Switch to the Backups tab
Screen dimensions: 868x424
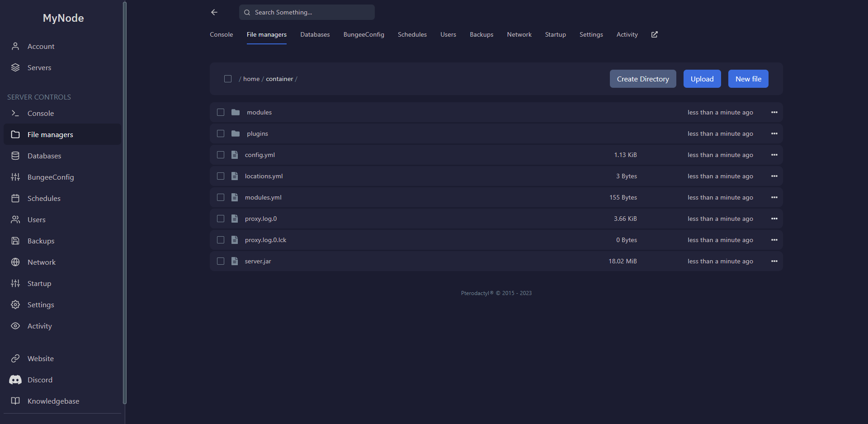click(x=481, y=34)
